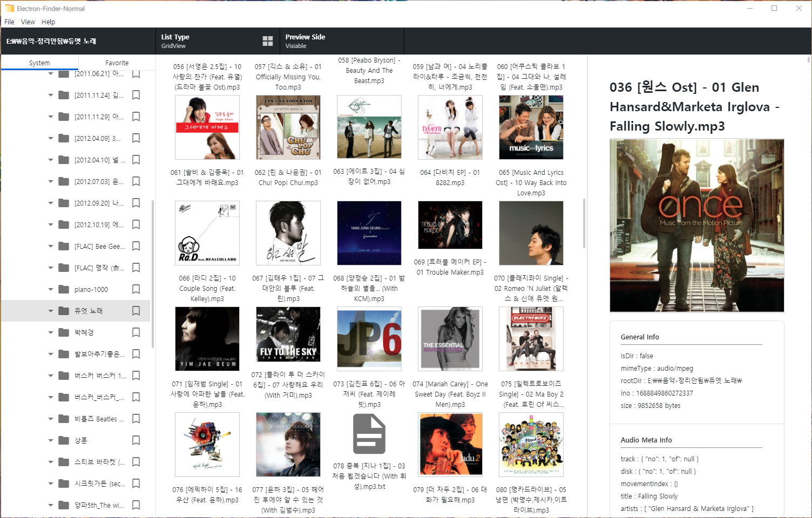Switch to the System tab
The width and height of the screenshot is (812, 518).
tap(39, 63)
